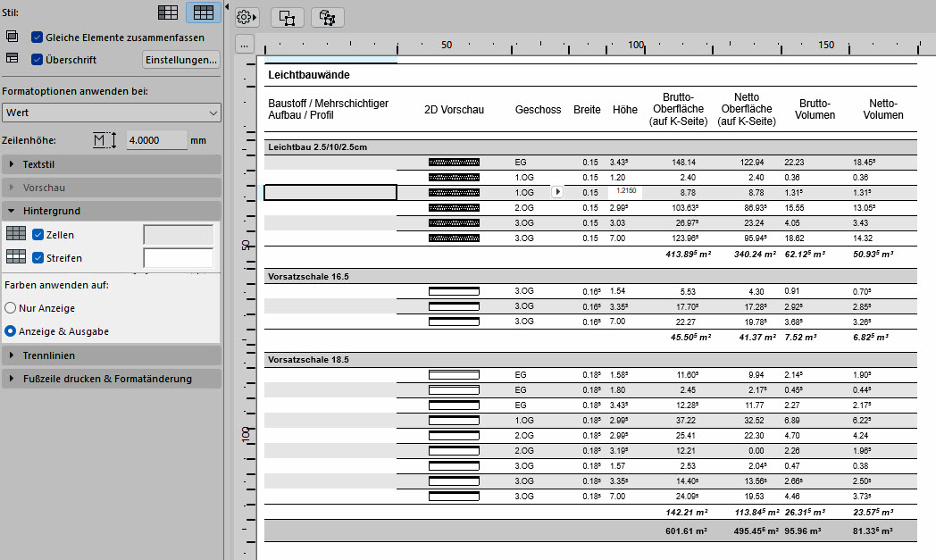Viewport: 936px width, 560px height.
Task: Click the 2D preview of Vorsatzschale 16.5 height 1.54
Action: pyautogui.click(x=454, y=291)
